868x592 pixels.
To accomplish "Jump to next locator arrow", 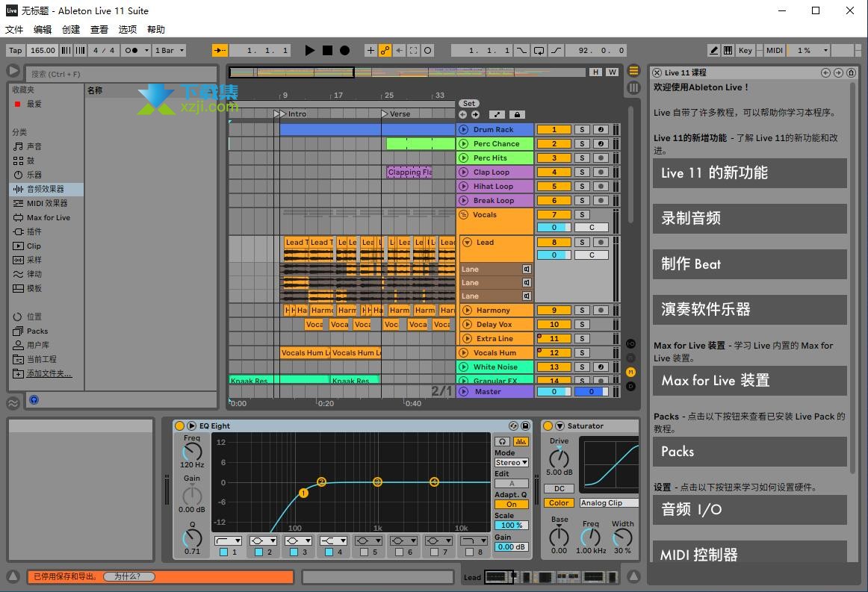I will 476,114.
